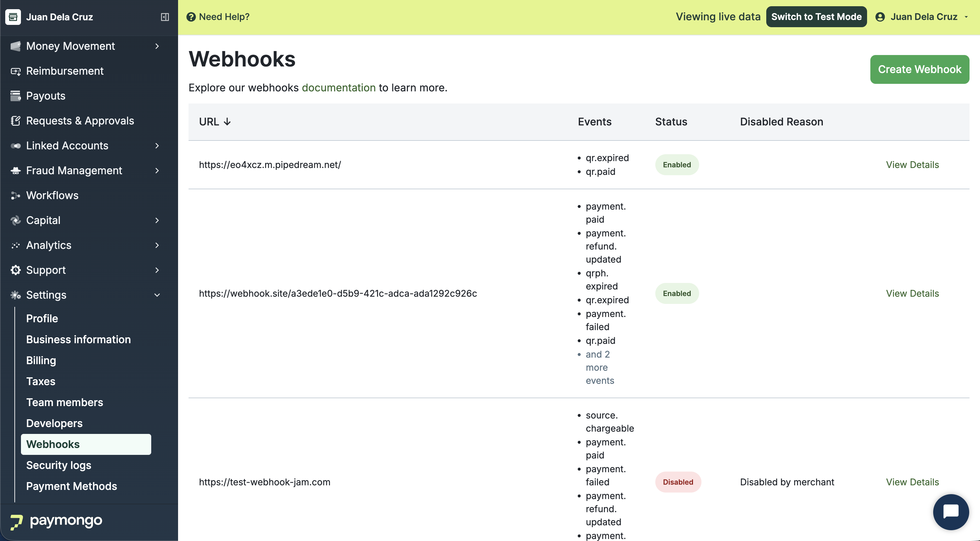The height and width of the screenshot is (541, 980).
Task: Click the user avatar icon in top bar
Action: point(880,17)
